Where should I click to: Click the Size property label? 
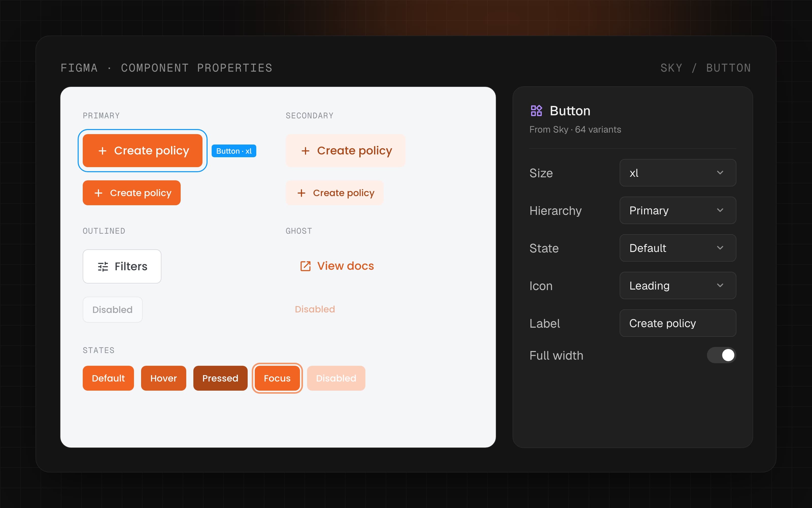tap(541, 173)
